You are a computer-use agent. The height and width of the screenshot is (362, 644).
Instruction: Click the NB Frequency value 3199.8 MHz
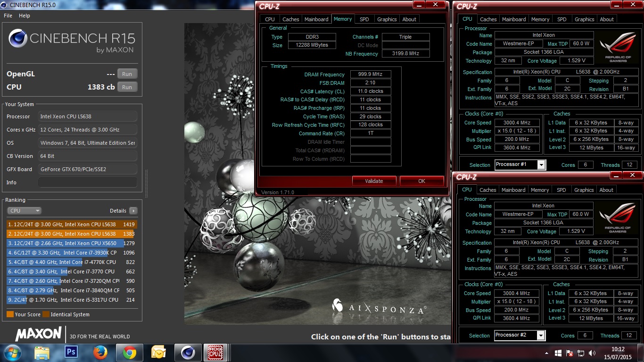tap(405, 54)
